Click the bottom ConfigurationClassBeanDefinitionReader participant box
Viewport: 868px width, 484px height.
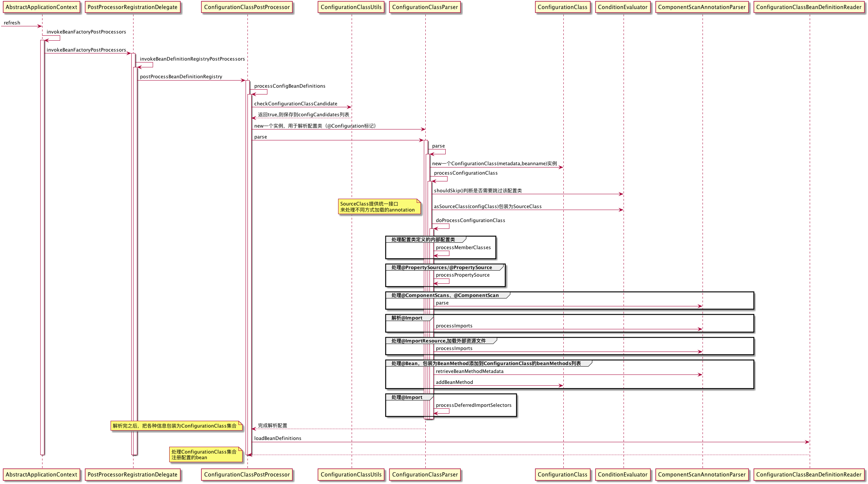pos(809,475)
